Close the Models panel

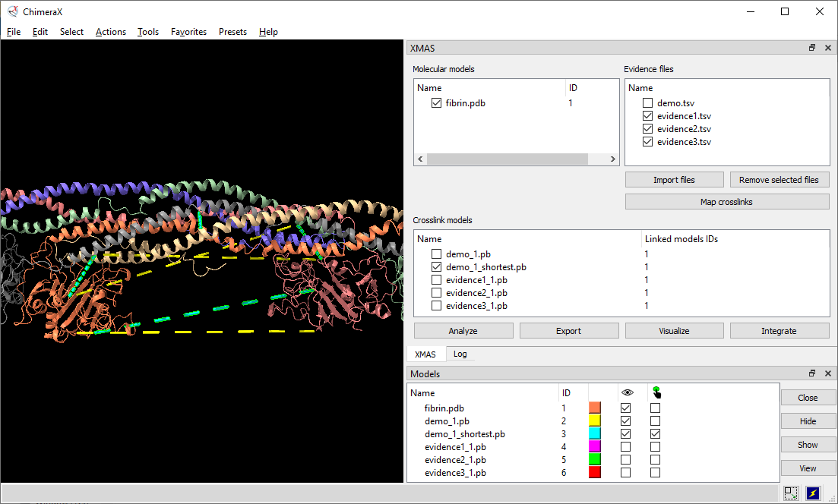(x=828, y=373)
